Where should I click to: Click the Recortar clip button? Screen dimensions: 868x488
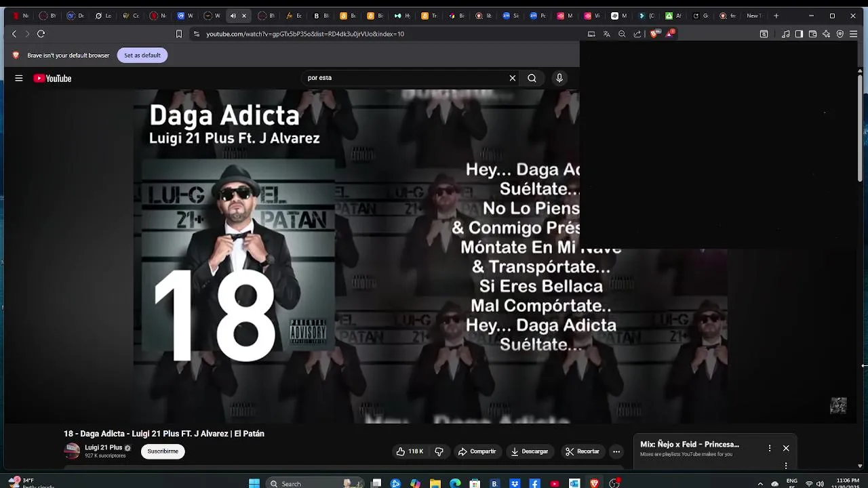click(x=583, y=451)
